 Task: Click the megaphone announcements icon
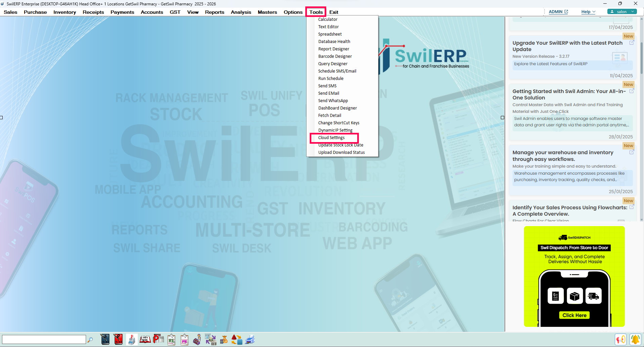coord(621,339)
